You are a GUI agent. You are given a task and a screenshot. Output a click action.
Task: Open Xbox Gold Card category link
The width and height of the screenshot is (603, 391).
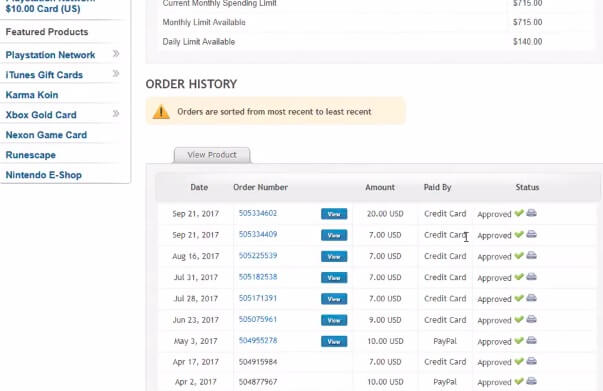[41, 115]
